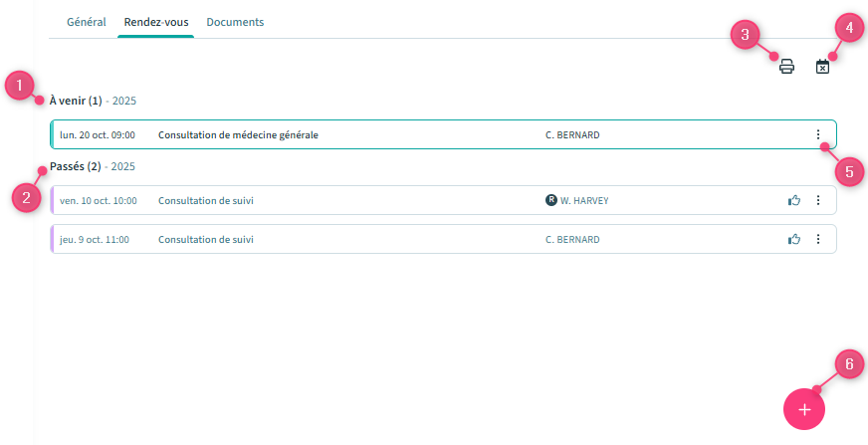Open the Documents tab
The width and height of the screenshot is (868, 445).
tap(235, 22)
